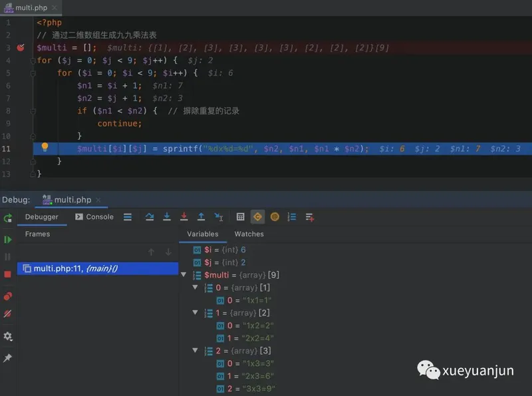Select the "3x3=9" array entry
This screenshot has height=396, width=532.
245,389
